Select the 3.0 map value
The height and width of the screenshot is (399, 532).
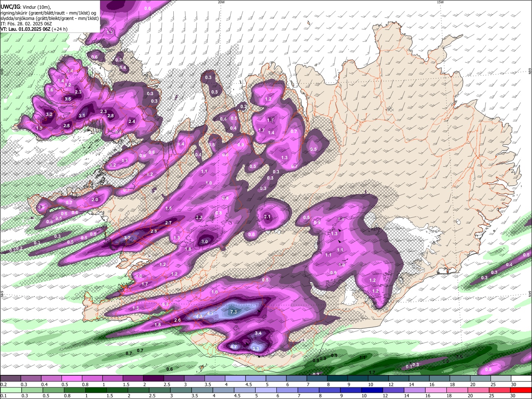[204, 242]
